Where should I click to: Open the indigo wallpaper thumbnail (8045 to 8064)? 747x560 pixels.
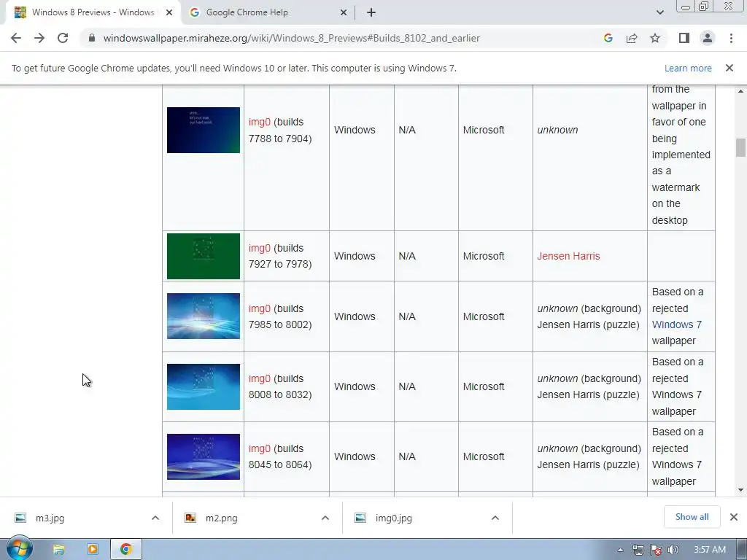coord(204,456)
